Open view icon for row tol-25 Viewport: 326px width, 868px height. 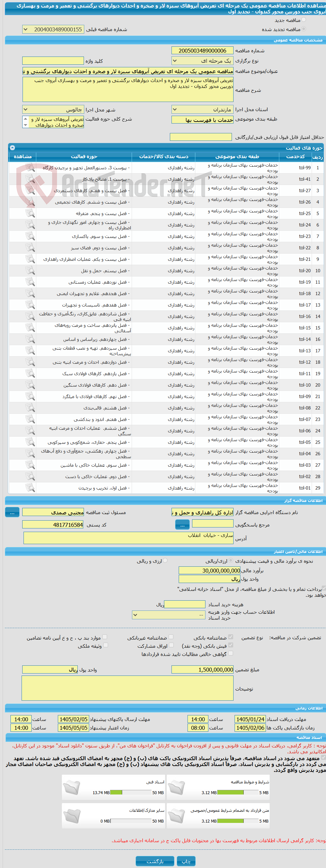click(30, 213)
